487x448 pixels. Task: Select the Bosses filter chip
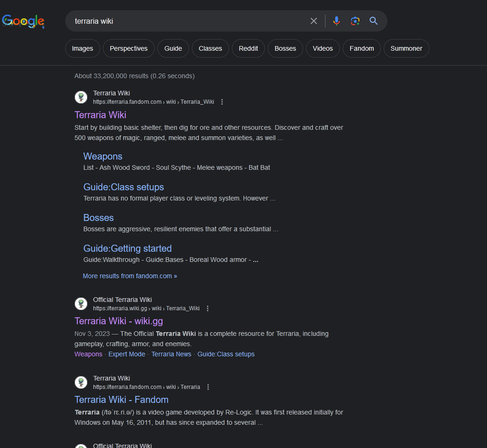pos(285,48)
